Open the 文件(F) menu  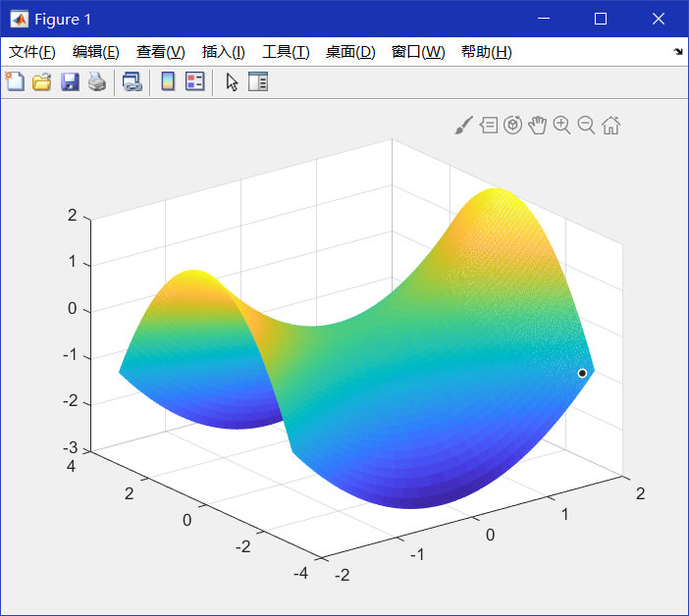[x=32, y=52]
